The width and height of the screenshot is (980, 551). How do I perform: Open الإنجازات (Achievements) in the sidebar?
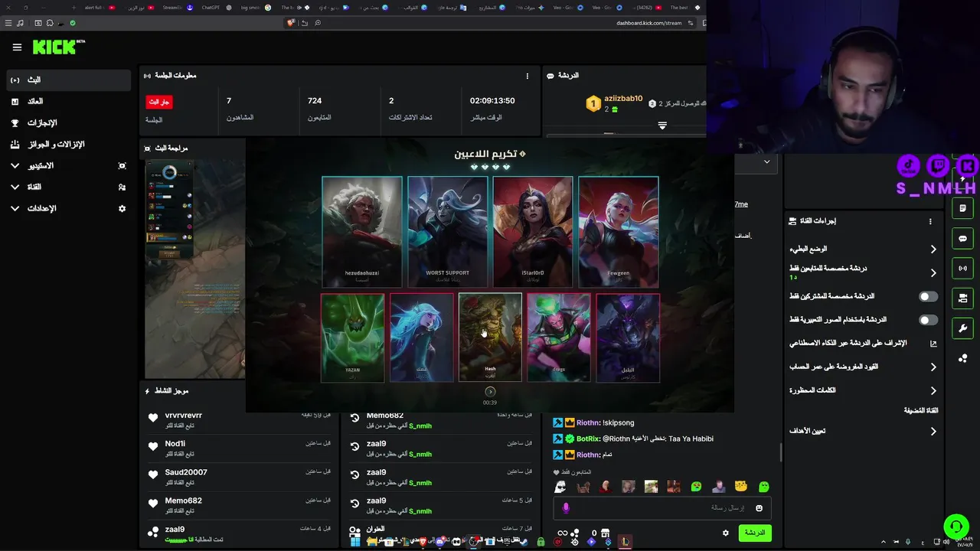tap(69, 122)
